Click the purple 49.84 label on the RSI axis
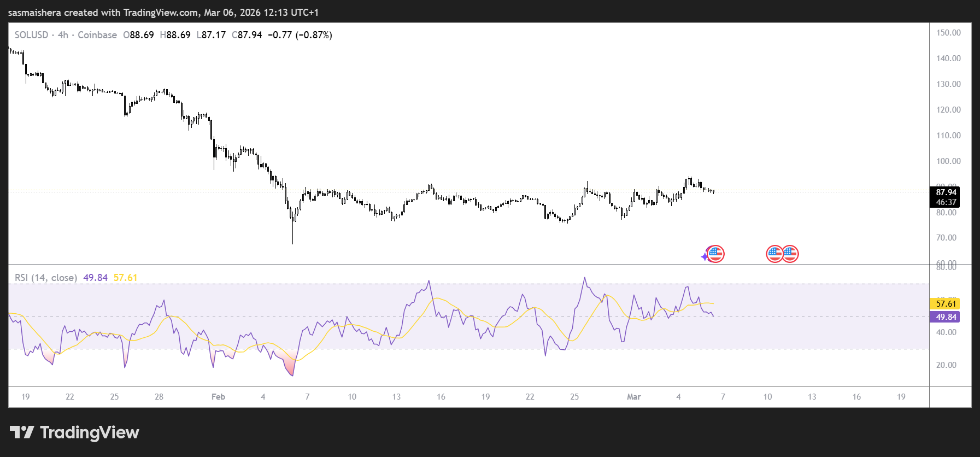The width and height of the screenshot is (980, 457). [x=946, y=317]
